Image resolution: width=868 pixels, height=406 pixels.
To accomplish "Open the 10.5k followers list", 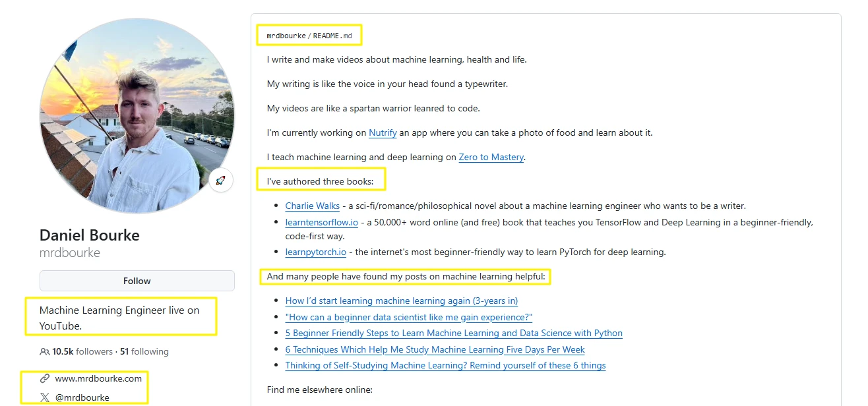I will coord(82,352).
